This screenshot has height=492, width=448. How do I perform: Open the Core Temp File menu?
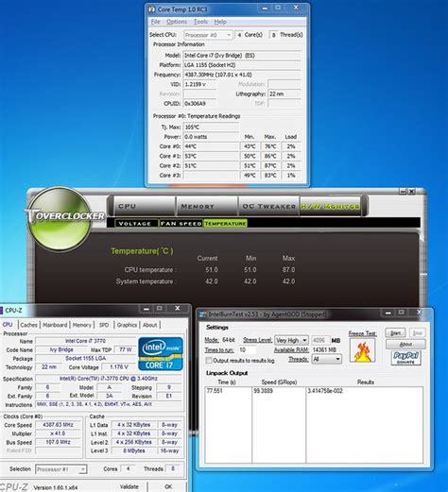pos(156,22)
